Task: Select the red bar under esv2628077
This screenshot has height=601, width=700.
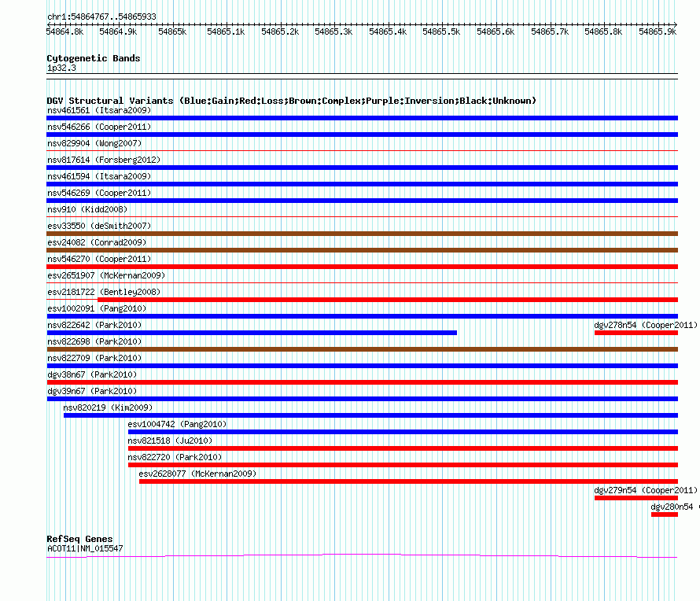Action: pyautogui.click(x=408, y=481)
